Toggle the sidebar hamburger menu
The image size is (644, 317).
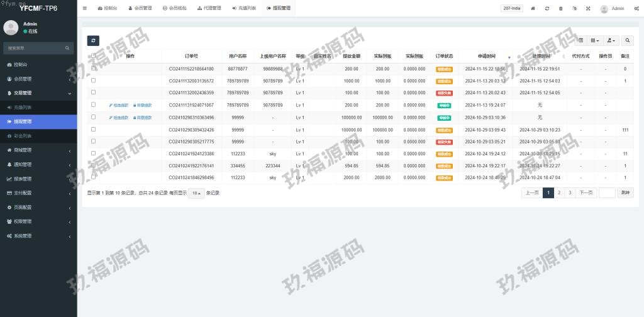point(85,8)
